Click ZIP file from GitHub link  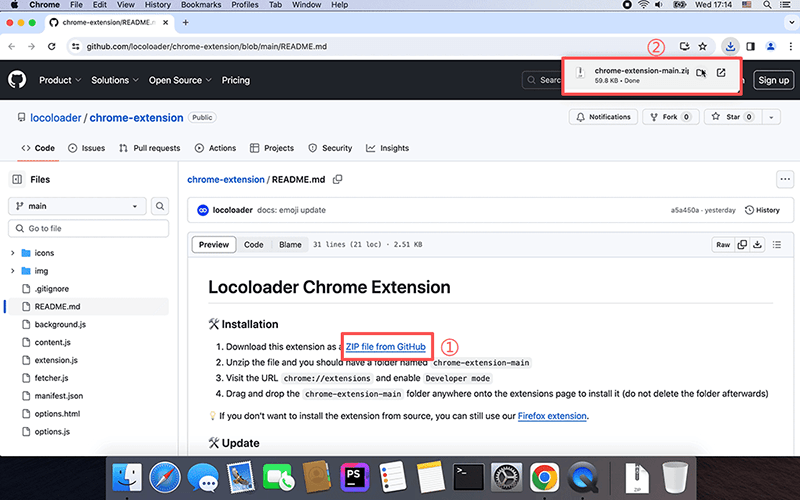tap(386, 346)
